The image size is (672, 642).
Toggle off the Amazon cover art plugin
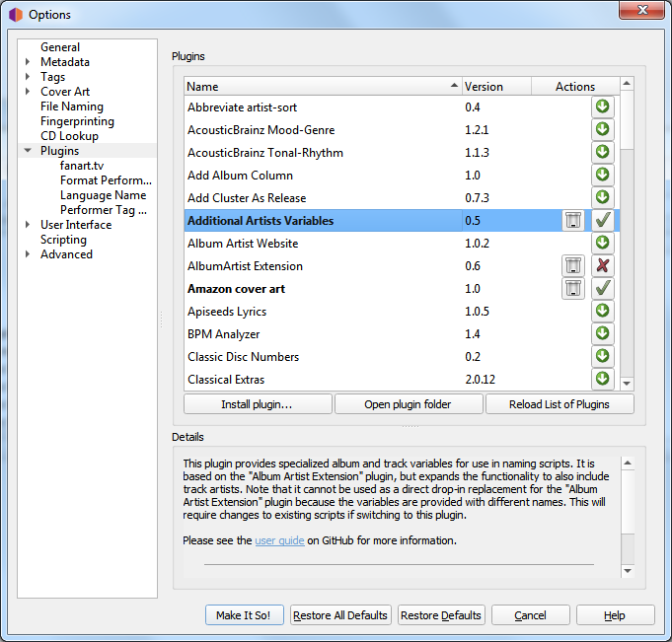pyautogui.click(x=602, y=288)
